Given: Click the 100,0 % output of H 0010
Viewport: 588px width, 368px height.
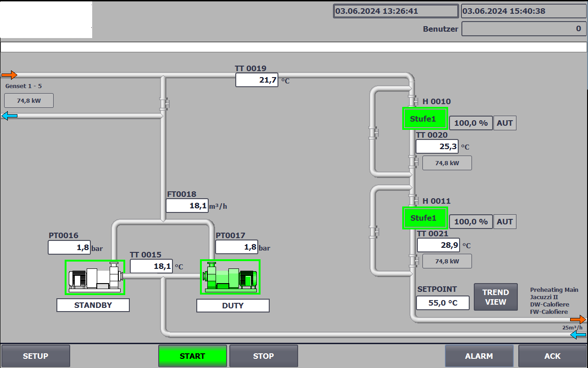Looking at the screenshot, I should [471, 123].
